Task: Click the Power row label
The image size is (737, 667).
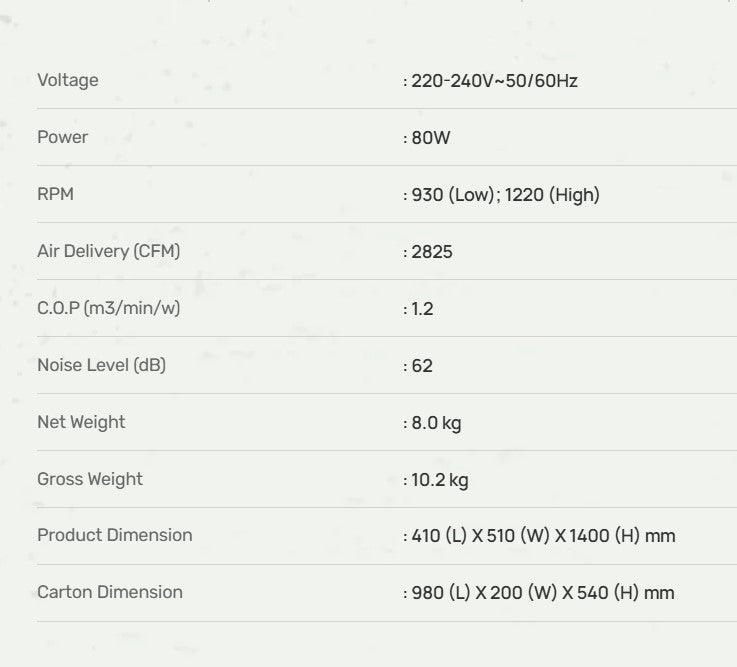Action: [62, 137]
